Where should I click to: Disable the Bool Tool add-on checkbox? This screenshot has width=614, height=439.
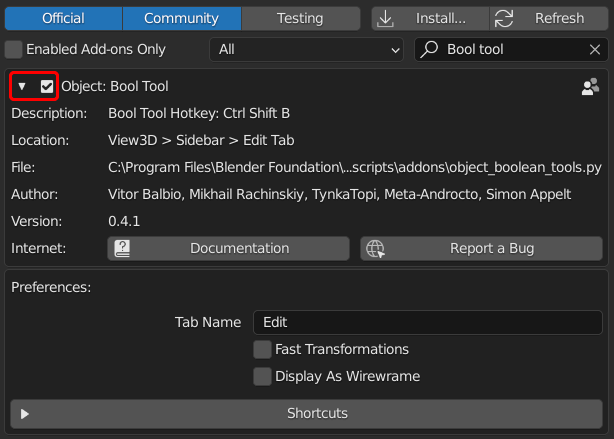point(47,87)
